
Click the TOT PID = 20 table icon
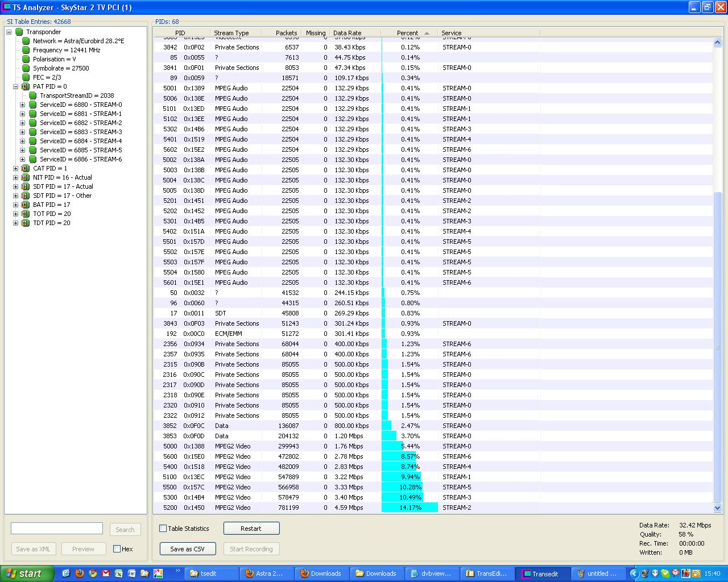tap(25, 214)
